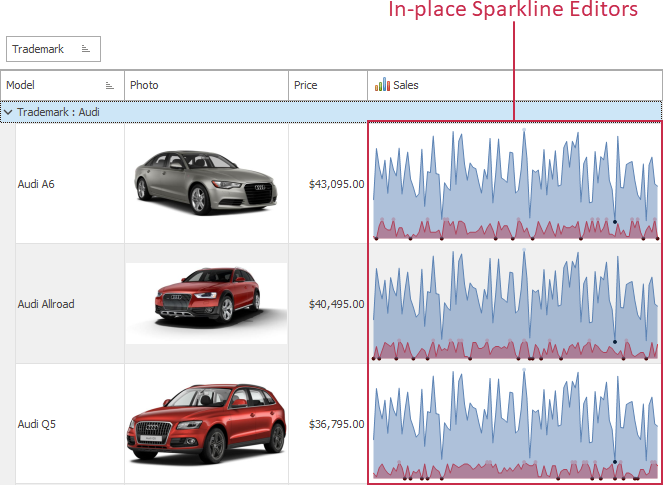Click the Audi Allroad car photo
663x485 pixels.
206,304
